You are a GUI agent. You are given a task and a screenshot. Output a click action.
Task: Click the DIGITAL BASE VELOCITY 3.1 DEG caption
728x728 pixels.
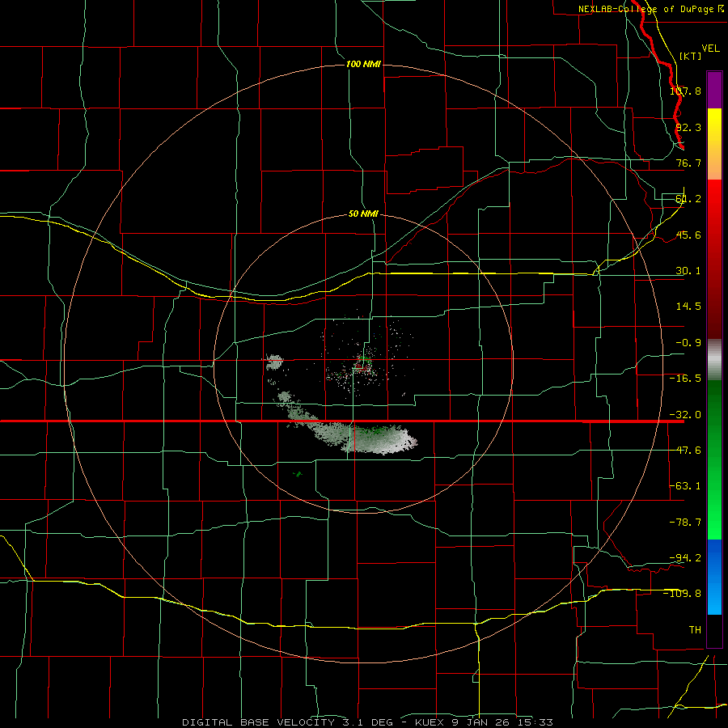tap(287, 722)
